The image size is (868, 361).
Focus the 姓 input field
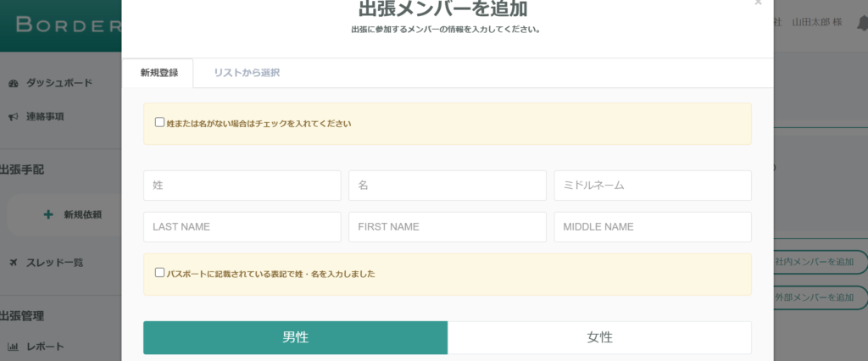tap(242, 186)
